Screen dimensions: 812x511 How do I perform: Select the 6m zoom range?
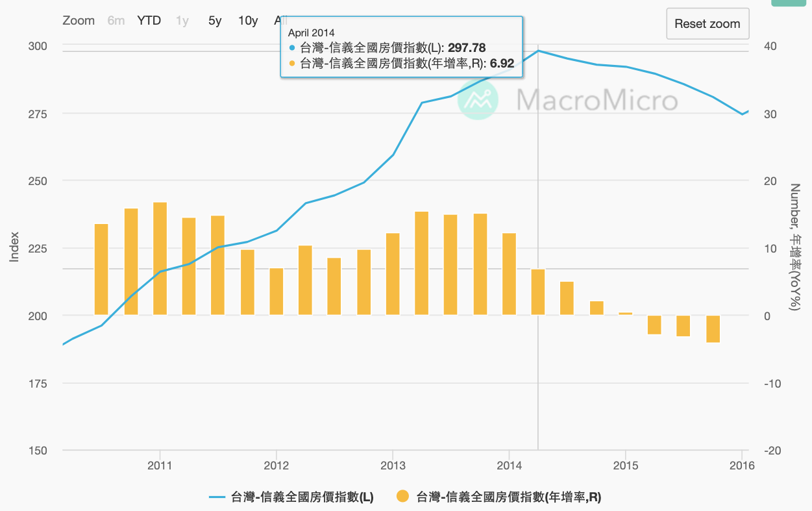click(116, 21)
